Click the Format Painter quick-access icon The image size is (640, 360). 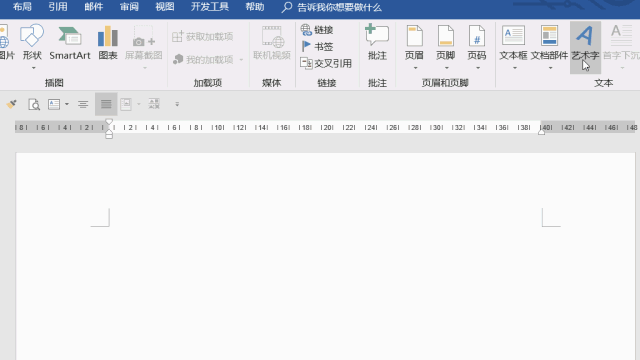tap(12, 104)
